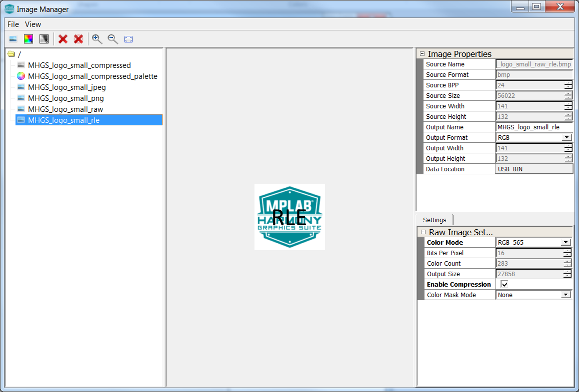The image size is (579, 392).
Task: Select MHGS_logo_small_png item
Action: 65,98
